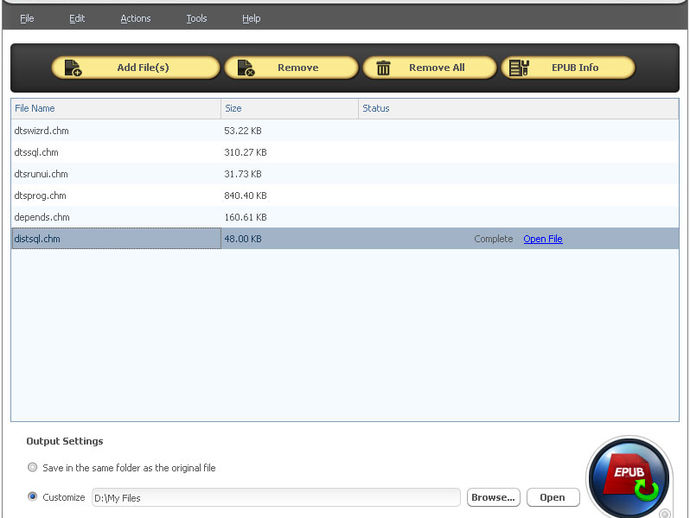Sort by the Status column header
690x518 pixels.
pos(518,108)
